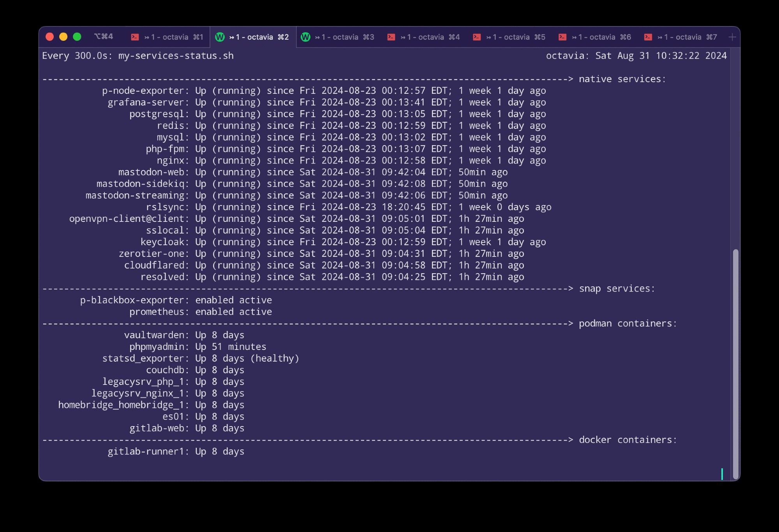The image size is (779, 532).
Task: Click the 'gitlab-runner1:' container name
Action: click(148, 451)
